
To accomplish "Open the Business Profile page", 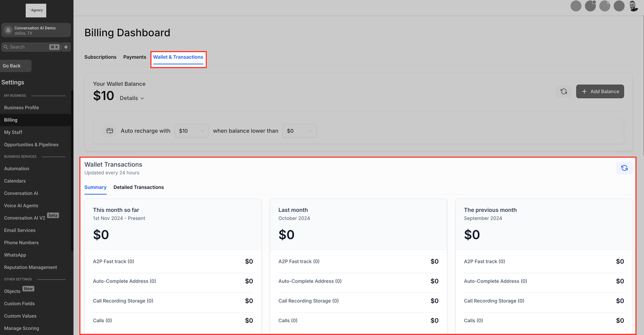I will pyautogui.click(x=21, y=108).
